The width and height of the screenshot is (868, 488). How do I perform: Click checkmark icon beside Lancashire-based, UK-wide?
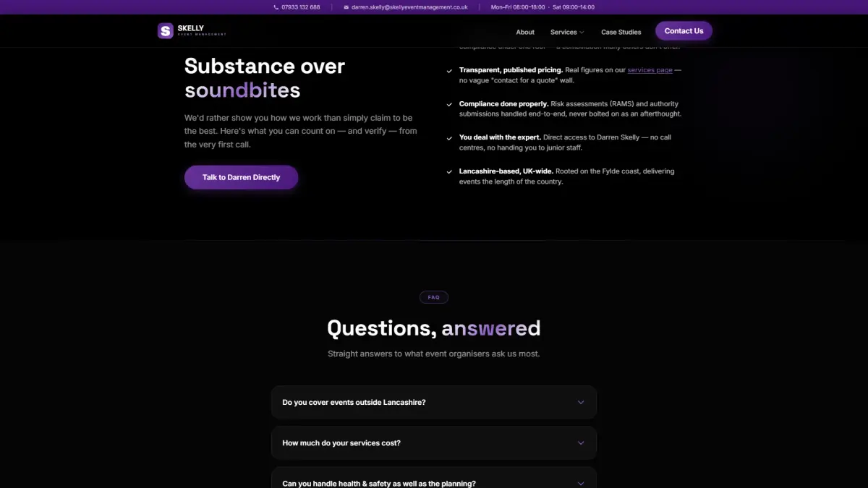click(x=450, y=172)
